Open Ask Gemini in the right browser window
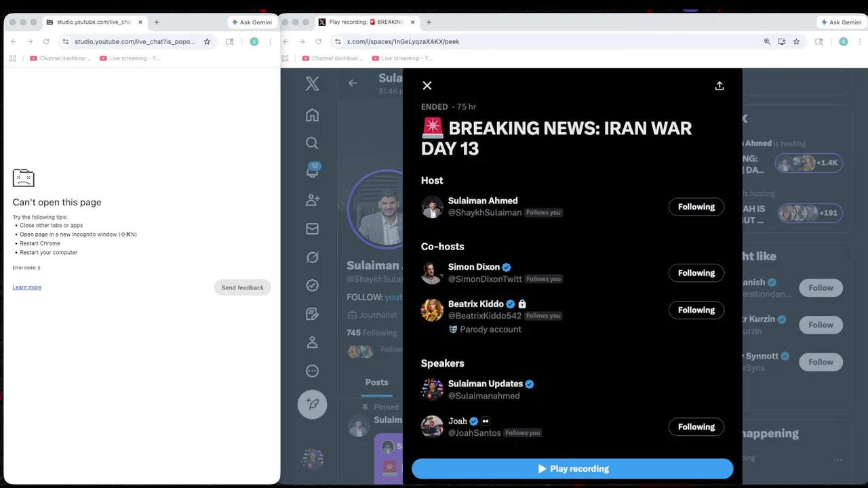 coord(841,22)
